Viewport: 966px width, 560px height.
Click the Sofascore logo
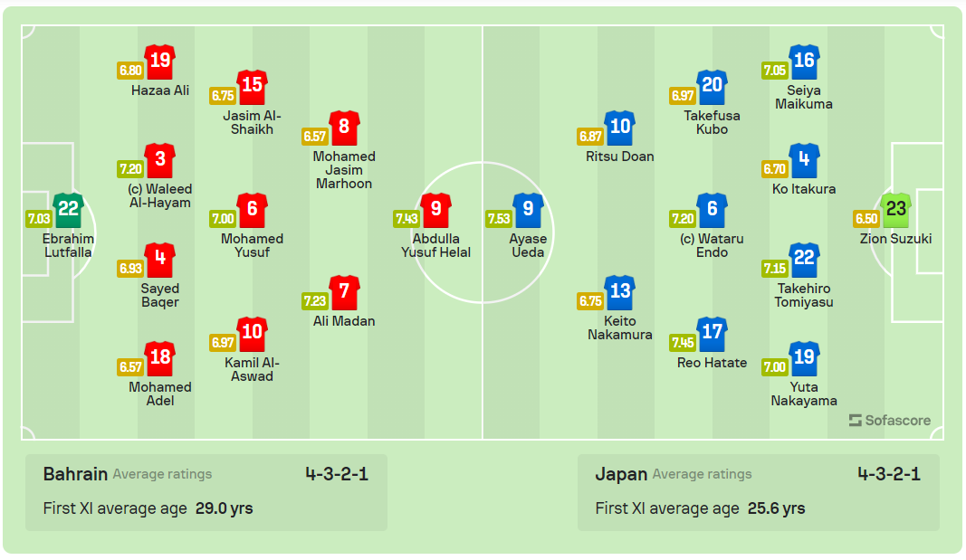click(x=890, y=421)
